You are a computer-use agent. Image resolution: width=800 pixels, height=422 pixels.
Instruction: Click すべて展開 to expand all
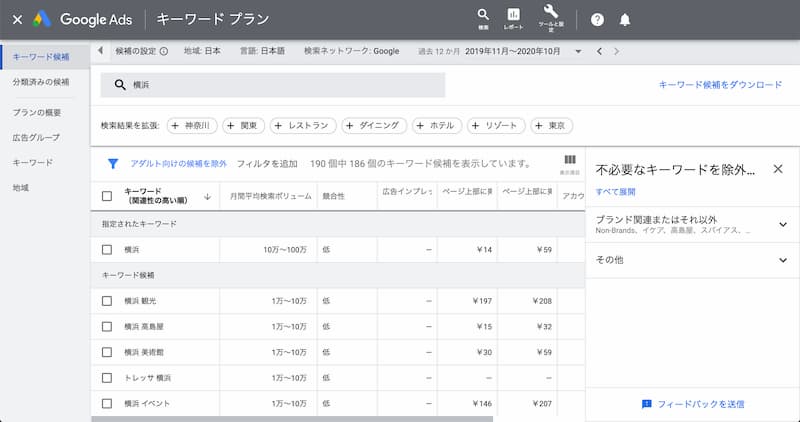(615, 192)
